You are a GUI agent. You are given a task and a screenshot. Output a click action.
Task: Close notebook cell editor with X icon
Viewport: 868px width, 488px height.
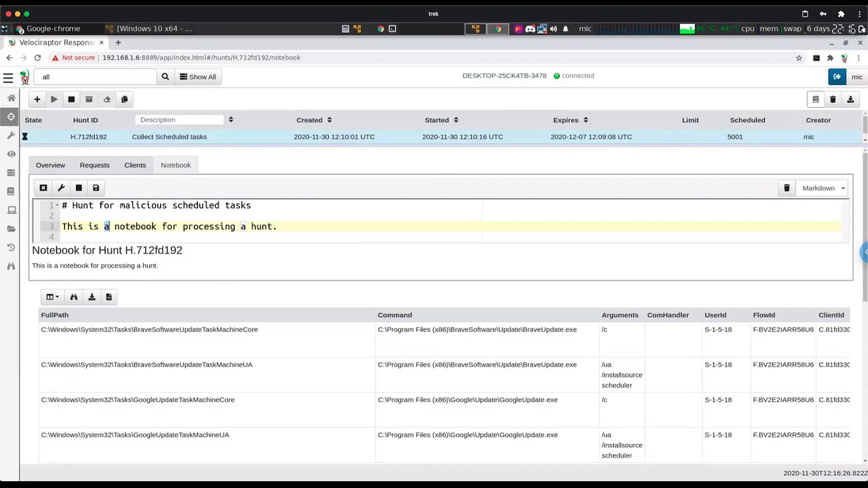click(x=43, y=188)
